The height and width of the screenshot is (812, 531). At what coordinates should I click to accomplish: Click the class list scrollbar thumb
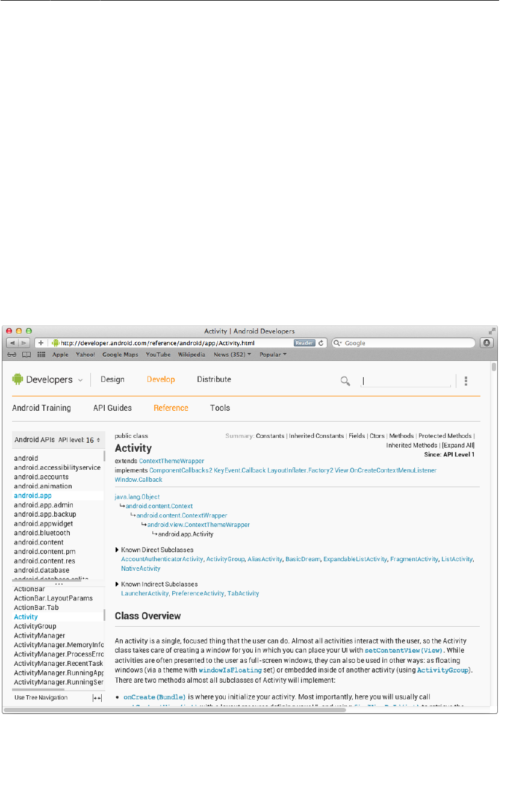coord(104,615)
